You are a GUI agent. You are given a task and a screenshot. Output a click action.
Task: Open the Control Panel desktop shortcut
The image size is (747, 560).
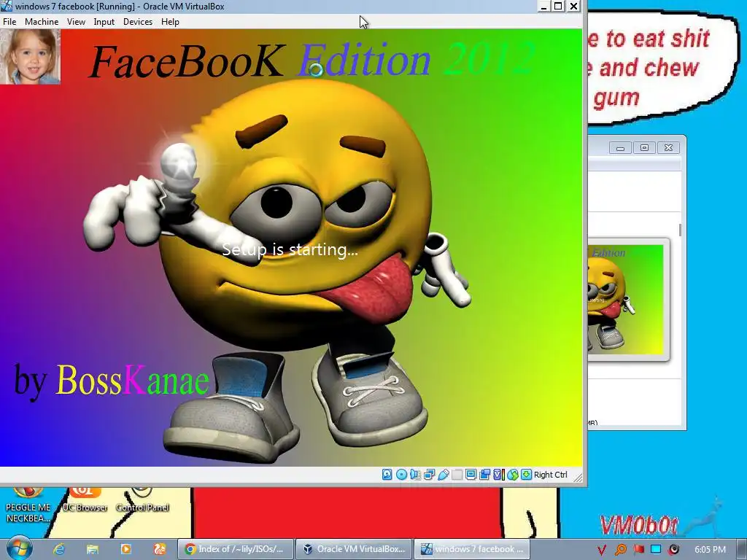(x=142, y=499)
